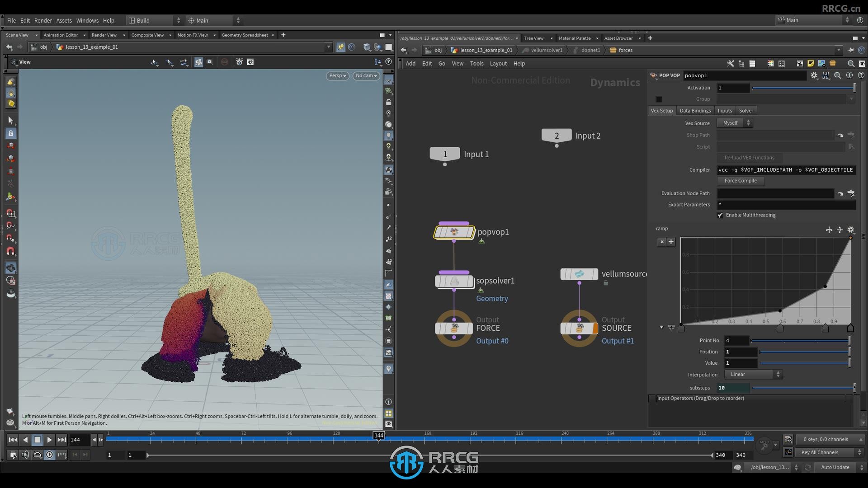This screenshot has height=488, width=868.
Task: Toggle real time playback clock
Action: click(50, 455)
